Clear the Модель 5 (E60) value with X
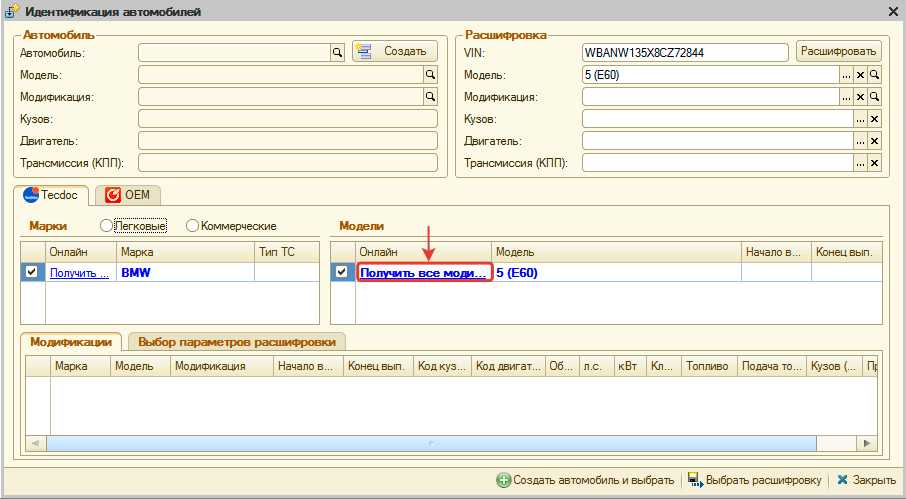This screenshot has height=499, width=906. click(860, 75)
